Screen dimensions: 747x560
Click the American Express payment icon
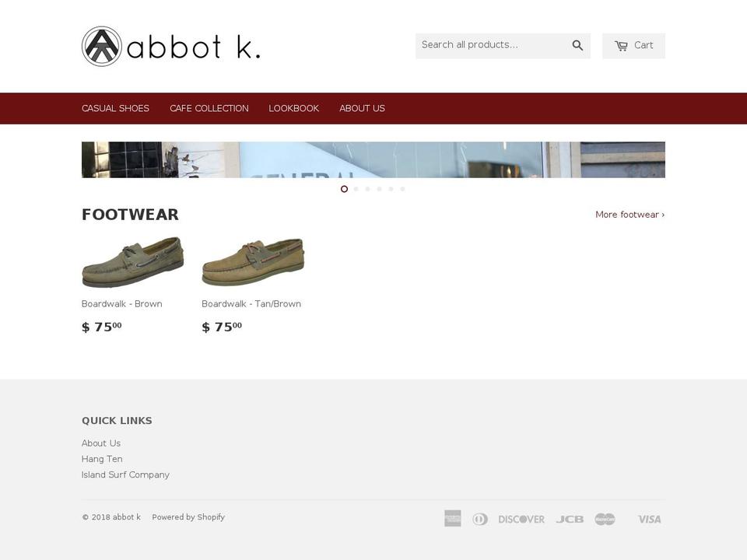452,518
